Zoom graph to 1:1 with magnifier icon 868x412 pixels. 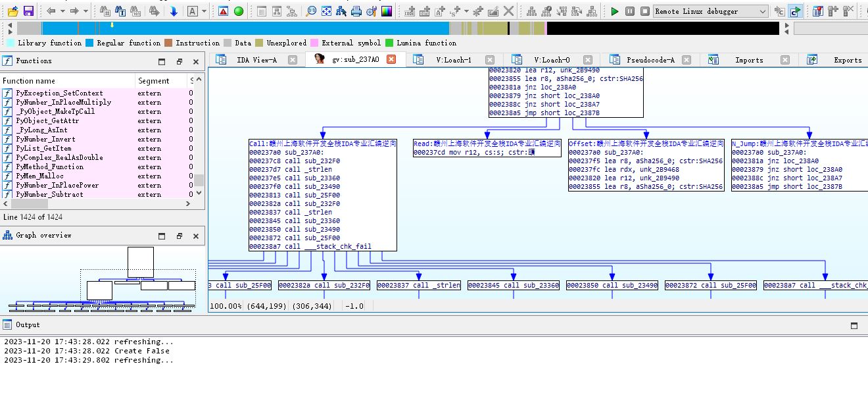[312, 11]
